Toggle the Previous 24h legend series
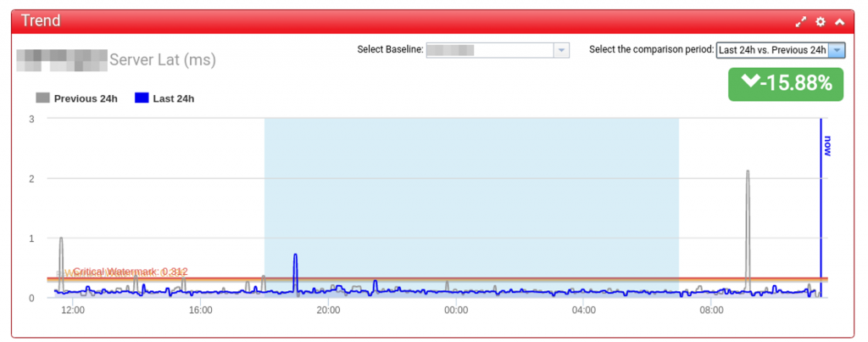This screenshot has height=342, width=868. click(77, 98)
